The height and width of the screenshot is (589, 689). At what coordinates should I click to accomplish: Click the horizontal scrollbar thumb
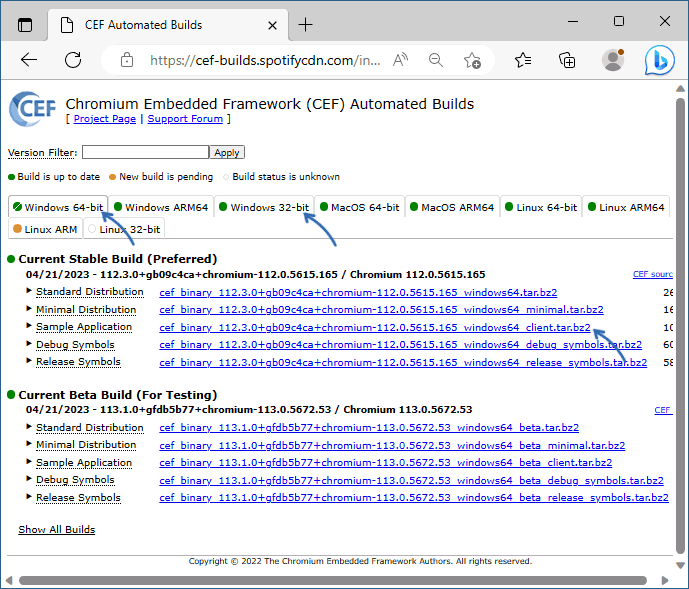coord(333,580)
